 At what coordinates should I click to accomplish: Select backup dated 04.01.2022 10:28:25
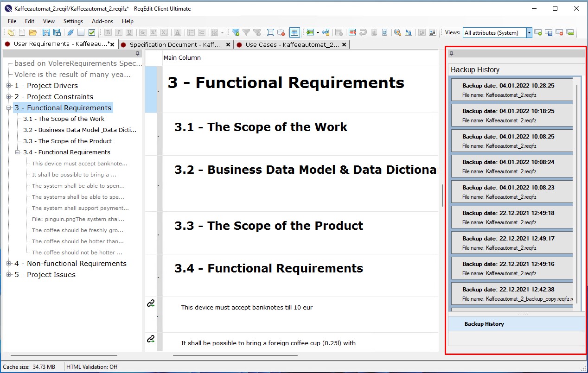[x=512, y=90]
